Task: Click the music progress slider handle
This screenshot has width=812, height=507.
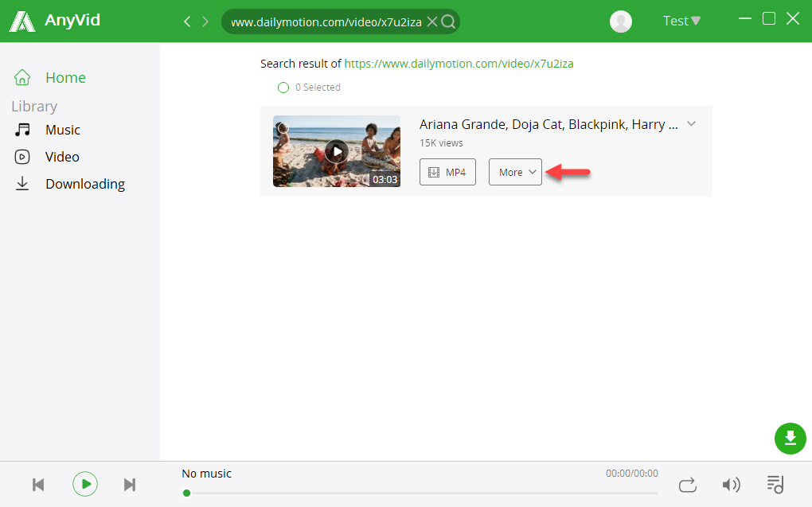Action: pos(186,493)
